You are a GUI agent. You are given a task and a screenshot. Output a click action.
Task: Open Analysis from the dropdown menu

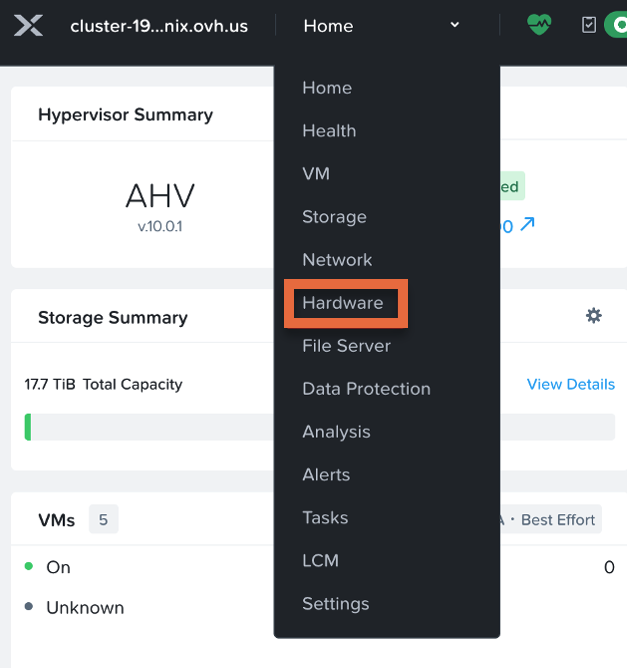(x=337, y=432)
